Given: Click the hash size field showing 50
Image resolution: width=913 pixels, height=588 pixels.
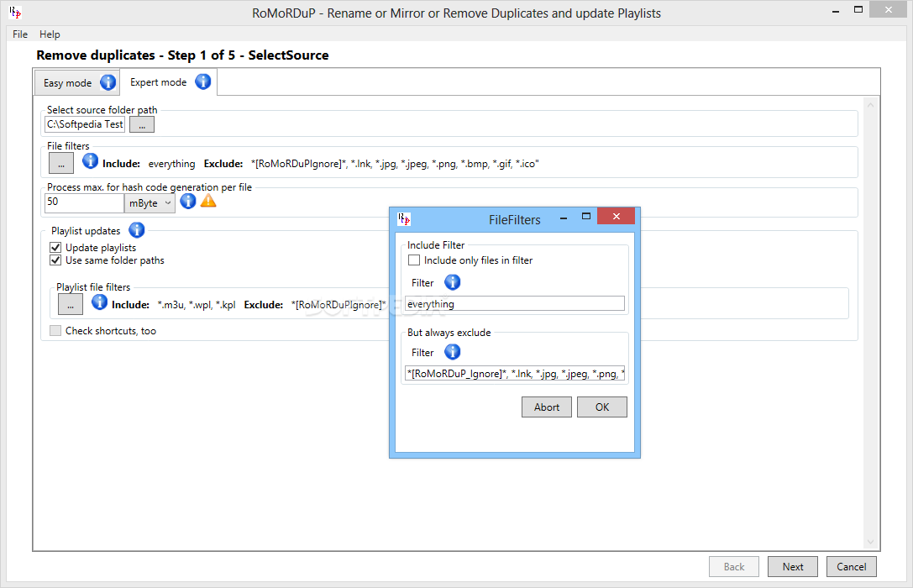Looking at the screenshot, I should tap(85, 203).
